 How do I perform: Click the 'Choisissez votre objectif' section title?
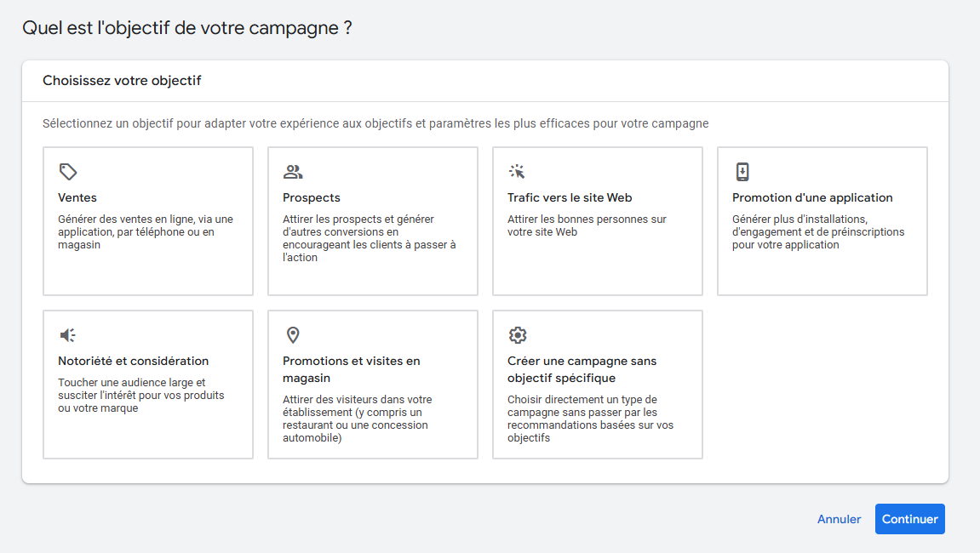coord(122,81)
